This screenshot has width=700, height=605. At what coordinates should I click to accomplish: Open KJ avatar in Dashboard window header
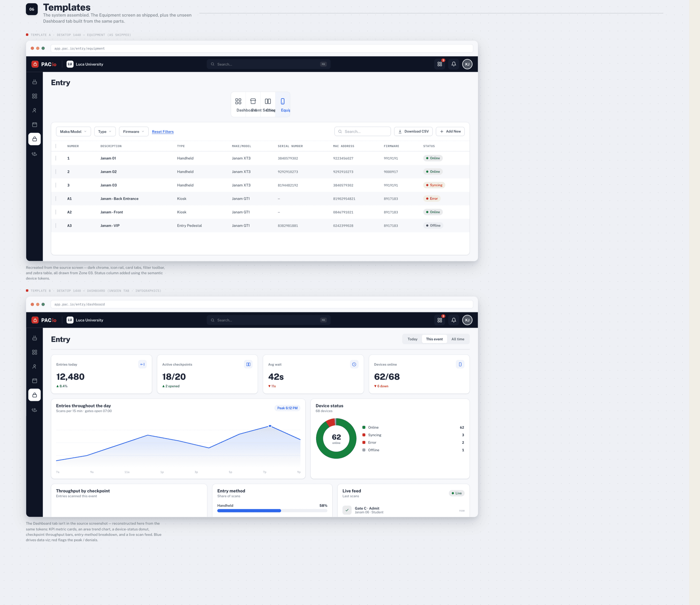pos(467,320)
